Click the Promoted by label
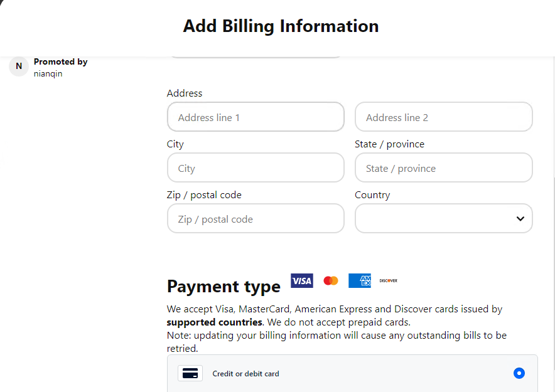Image resolution: width=555 pixels, height=392 pixels. point(60,61)
